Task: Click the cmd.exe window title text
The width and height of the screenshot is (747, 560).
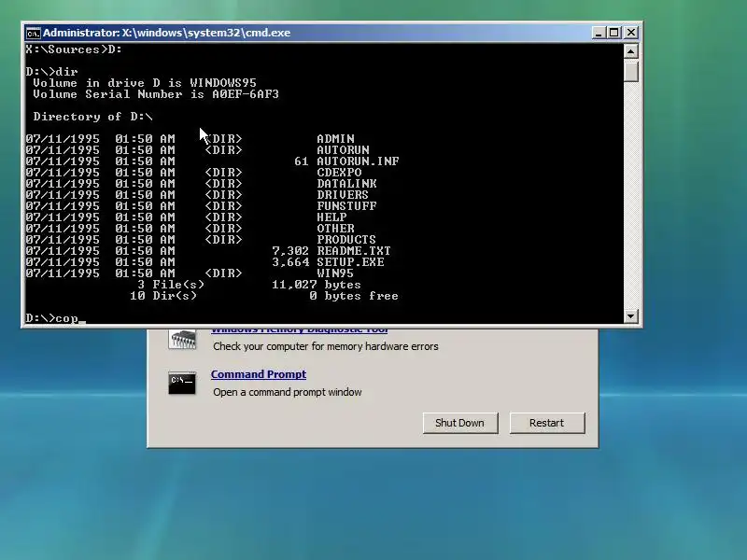Action: coord(166,33)
